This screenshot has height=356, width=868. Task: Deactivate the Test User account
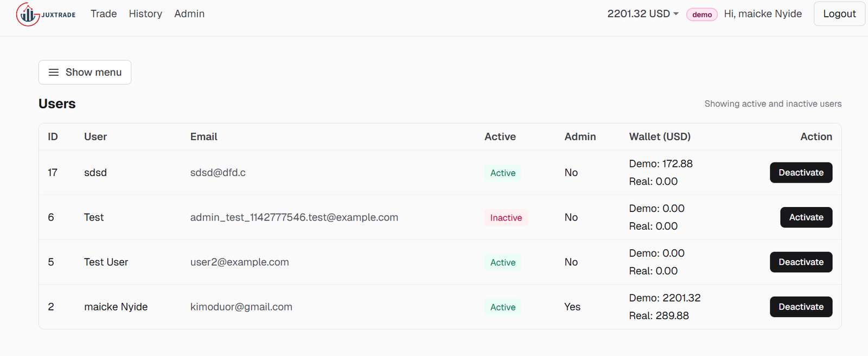tap(801, 262)
